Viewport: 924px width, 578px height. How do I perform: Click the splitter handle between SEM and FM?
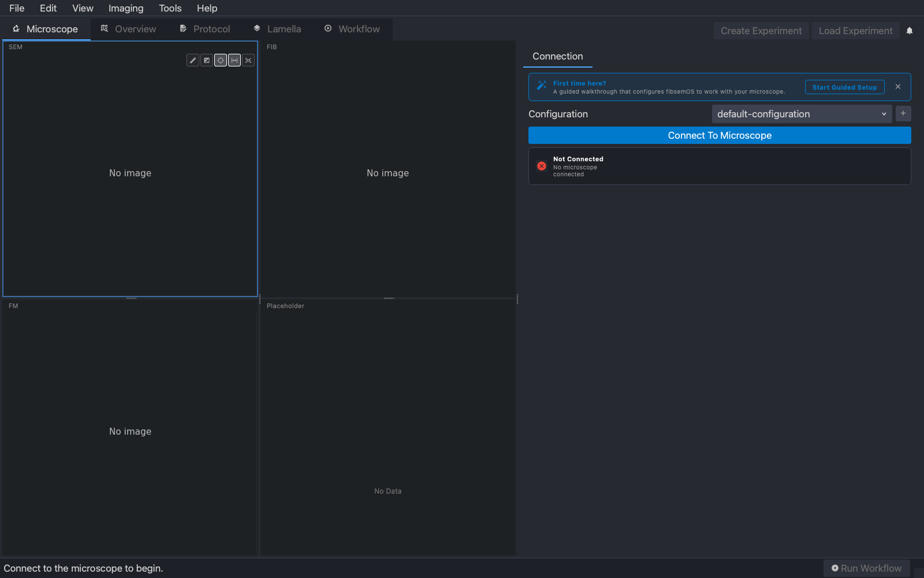coord(131,298)
